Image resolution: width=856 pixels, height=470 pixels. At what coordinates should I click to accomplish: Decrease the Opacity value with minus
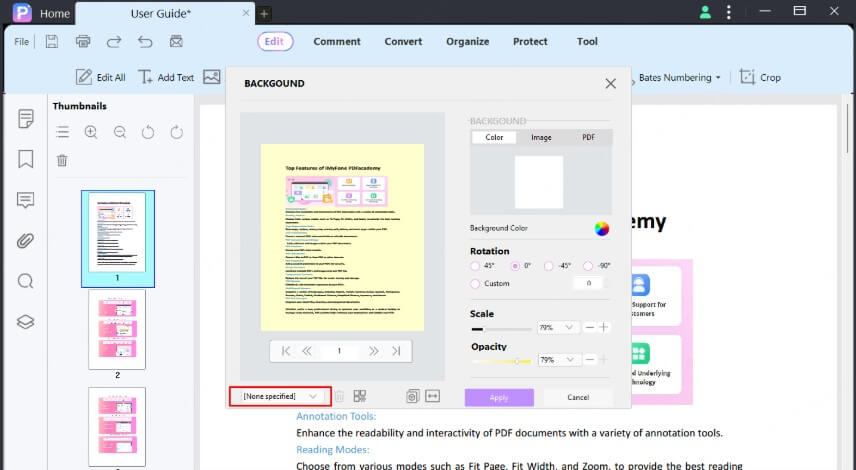click(x=590, y=360)
